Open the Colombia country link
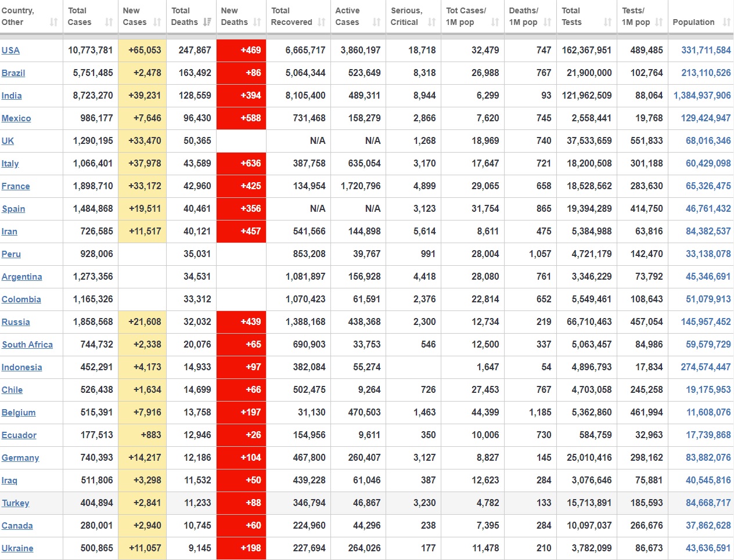The image size is (734, 560). click(x=21, y=299)
